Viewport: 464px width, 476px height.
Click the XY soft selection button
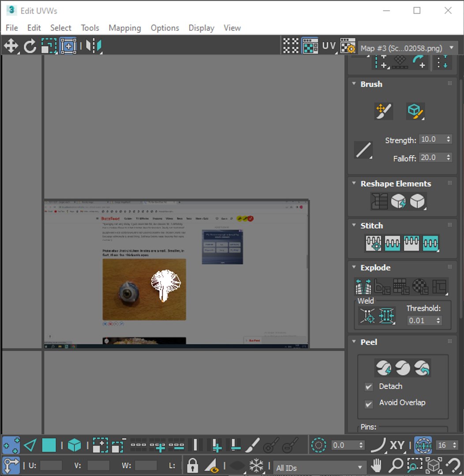coord(397,445)
